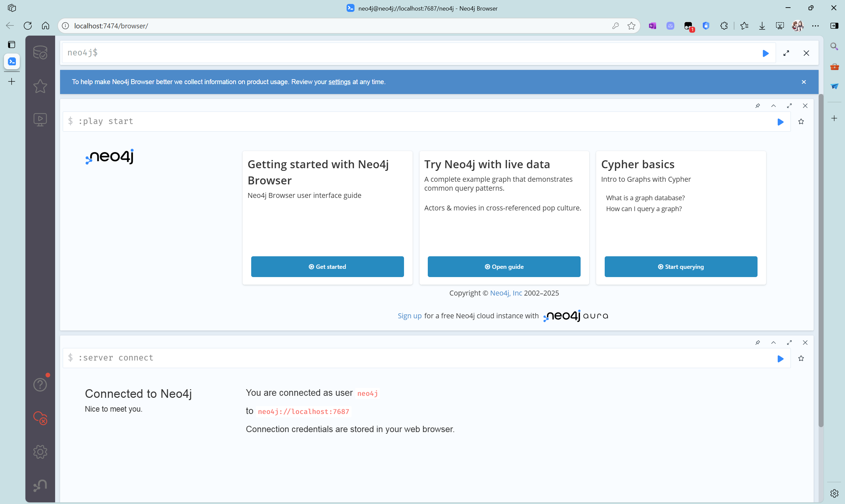Select the Neo4j Browser vertical tab
The height and width of the screenshot is (504, 845).
[12, 61]
